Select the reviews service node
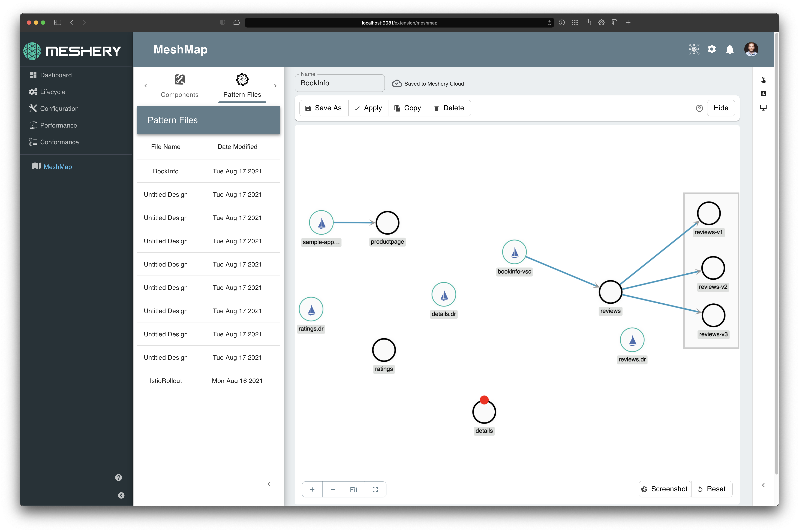The image size is (799, 532). pyautogui.click(x=610, y=292)
